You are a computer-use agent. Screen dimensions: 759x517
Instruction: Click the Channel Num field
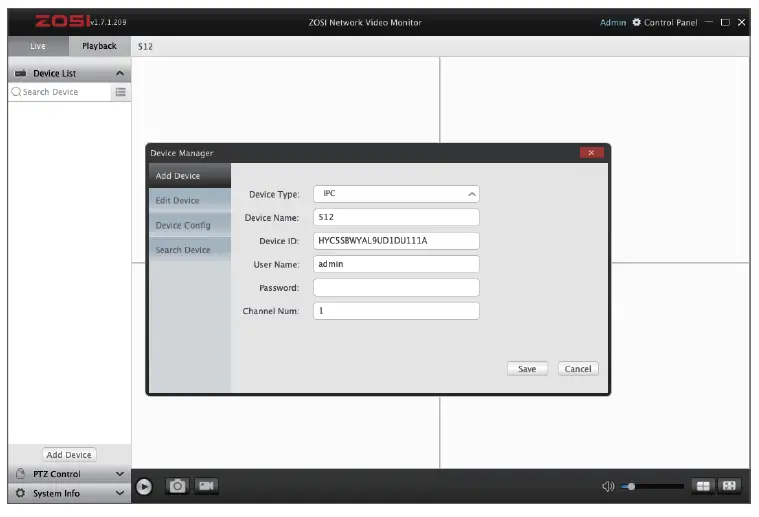396,311
